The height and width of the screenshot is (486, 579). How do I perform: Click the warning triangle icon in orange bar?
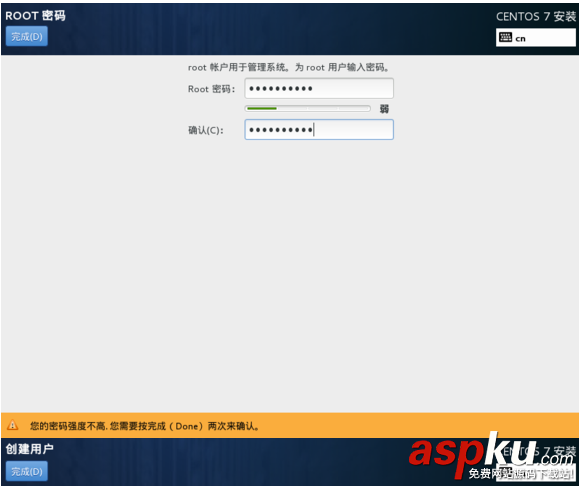click(13, 425)
